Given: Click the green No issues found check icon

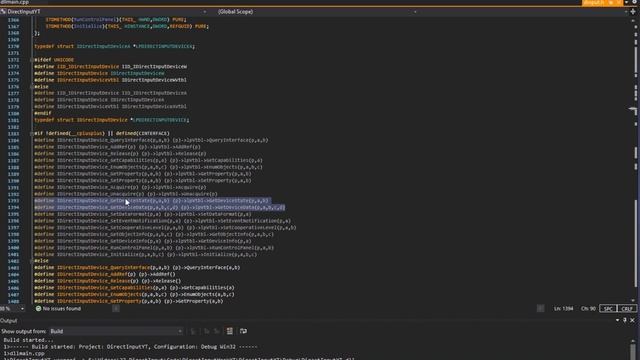Looking at the screenshot, I should click(x=38, y=309).
